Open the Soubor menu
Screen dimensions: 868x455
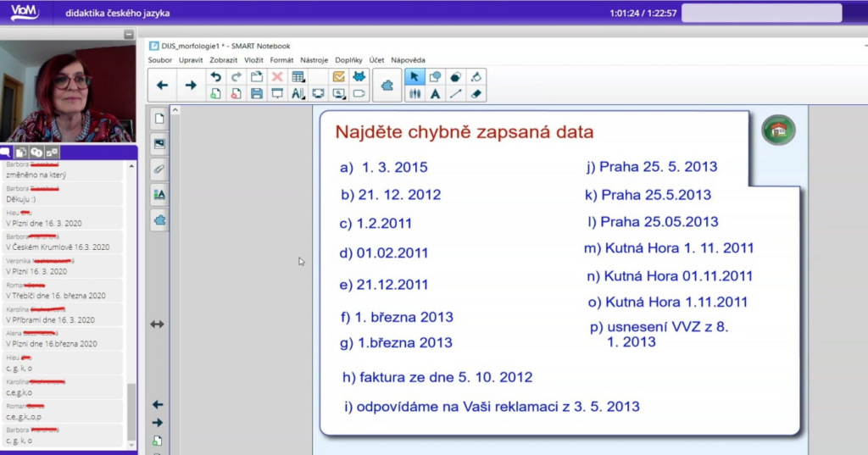pos(159,60)
